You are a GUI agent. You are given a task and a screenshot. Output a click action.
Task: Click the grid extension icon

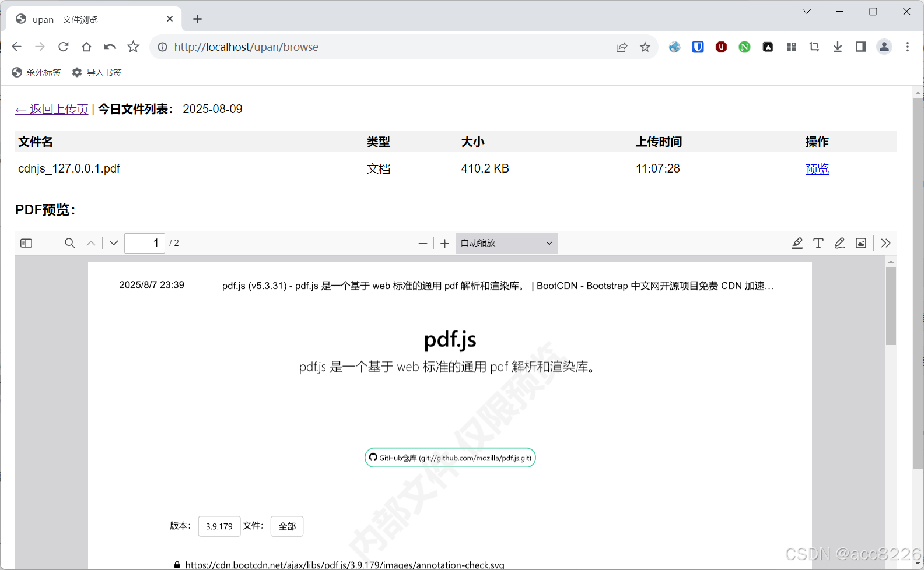[x=791, y=47]
